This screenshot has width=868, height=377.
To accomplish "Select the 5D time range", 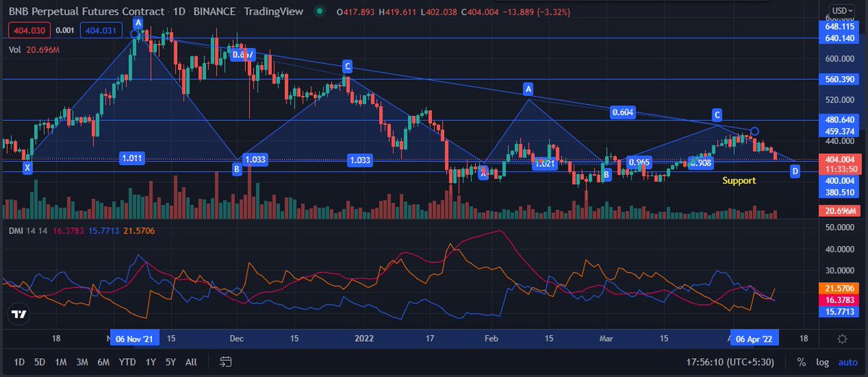I will (40, 362).
